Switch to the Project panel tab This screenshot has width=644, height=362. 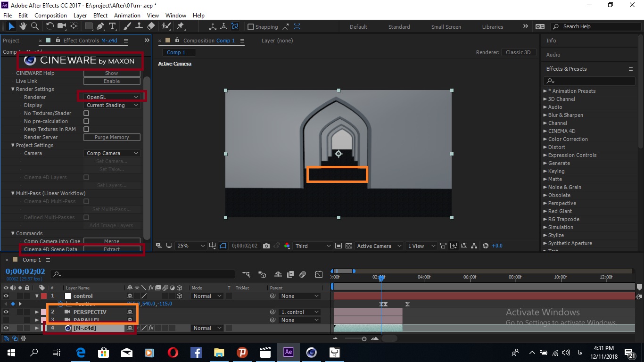(x=11, y=41)
